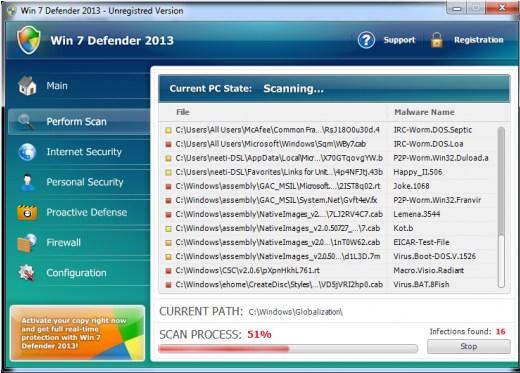Minimize the Win 7 Defender window
The width and height of the screenshot is (520, 373).
457,8
